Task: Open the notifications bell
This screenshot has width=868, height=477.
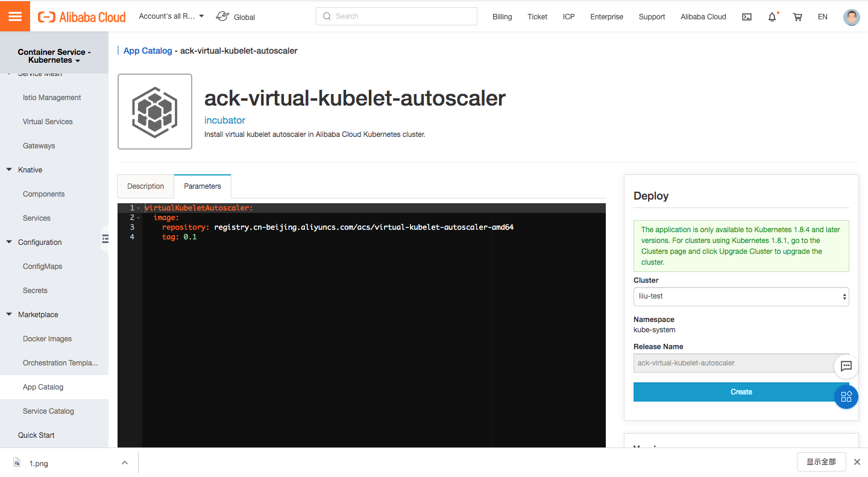Action: (772, 17)
